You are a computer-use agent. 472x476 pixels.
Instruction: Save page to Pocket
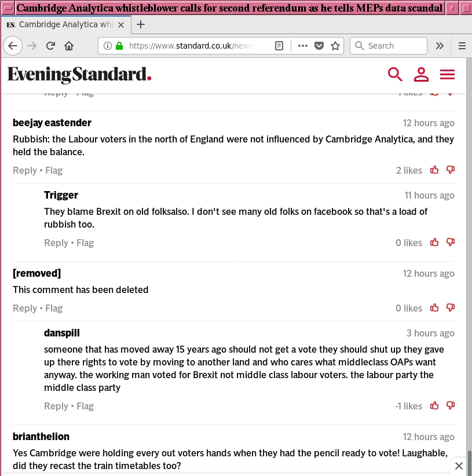pos(319,46)
